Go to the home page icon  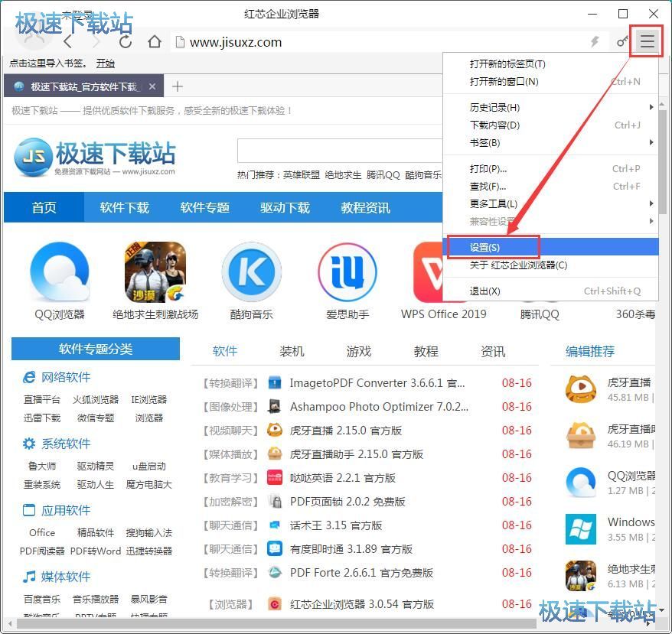coord(155,41)
